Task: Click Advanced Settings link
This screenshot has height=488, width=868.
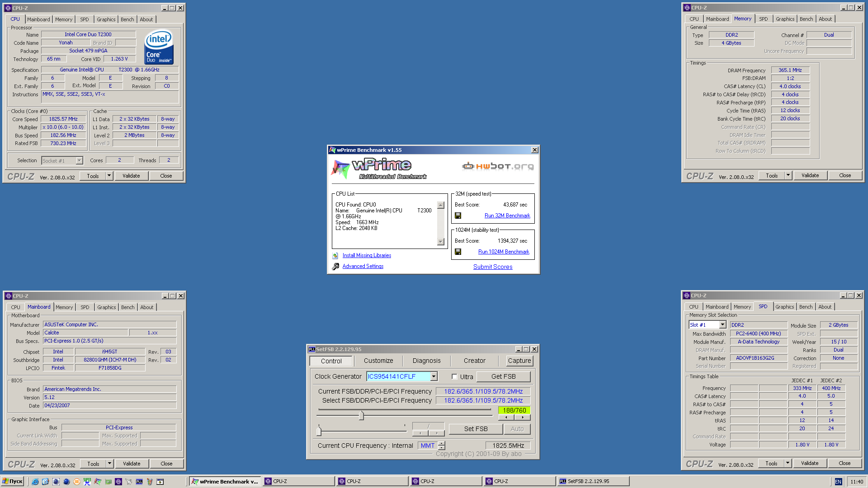Action: [x=363, y=266]
